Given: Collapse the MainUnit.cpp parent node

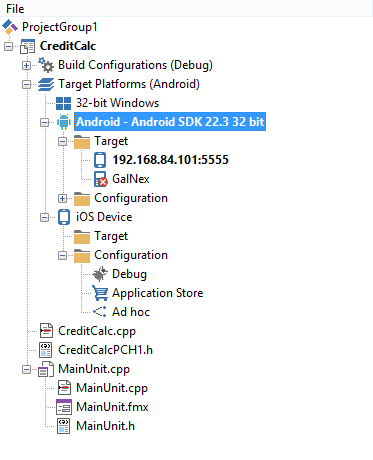Looking at the screenshot, I should point(26,369).
